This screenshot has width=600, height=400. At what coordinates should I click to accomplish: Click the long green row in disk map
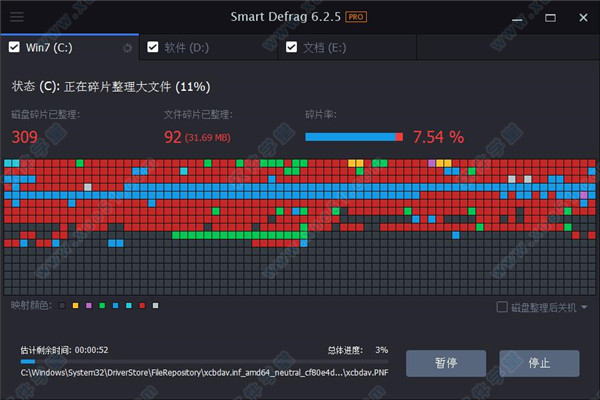coord(240,235)
